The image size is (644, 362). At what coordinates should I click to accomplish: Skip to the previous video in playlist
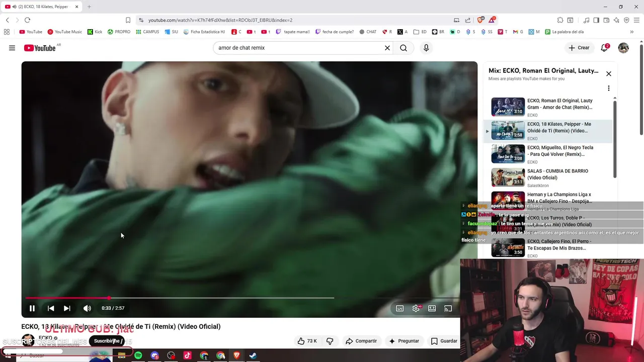[x=51, y=308]
